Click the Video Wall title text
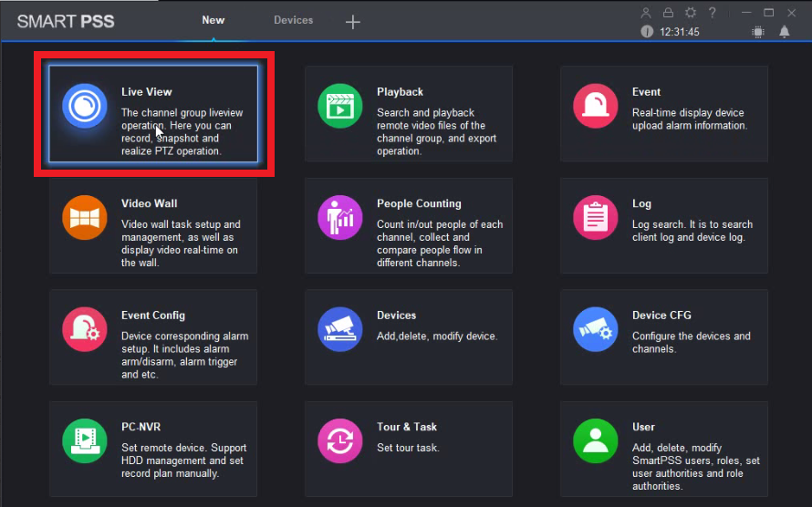This screenshot has height=507, width=812. tap(149, 204)
